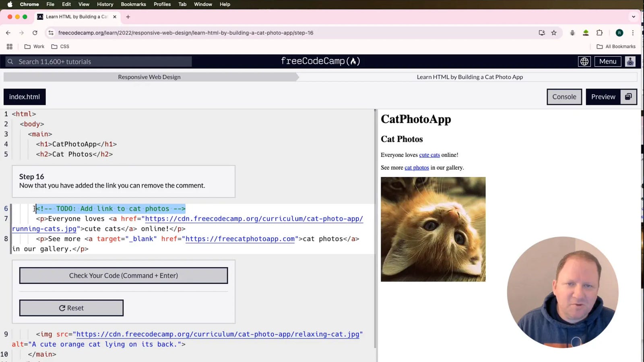
Task: Open the Profiles menu
Action: (162, 4)
